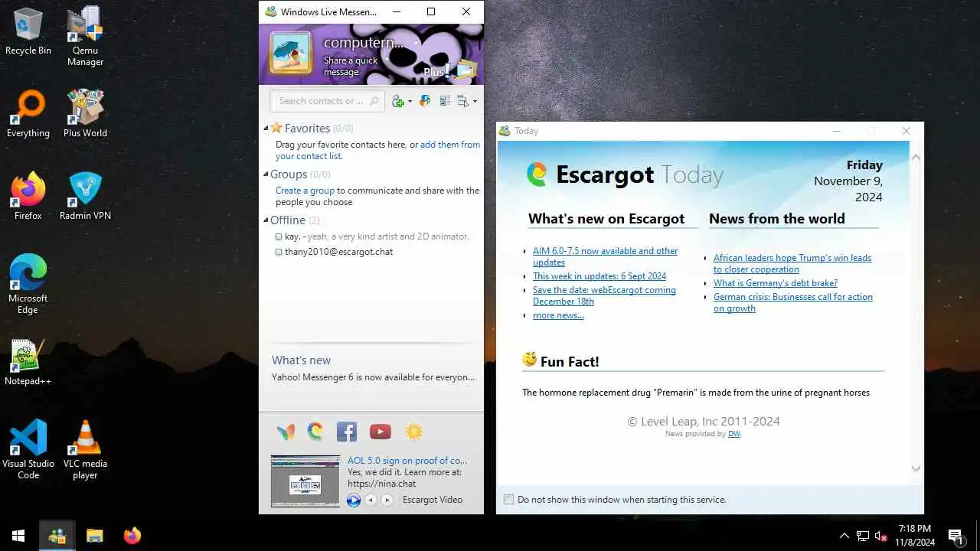Play the Escargot Video with blue play button
The height and width of the screenshot is (551, 980).
[354, 500]
